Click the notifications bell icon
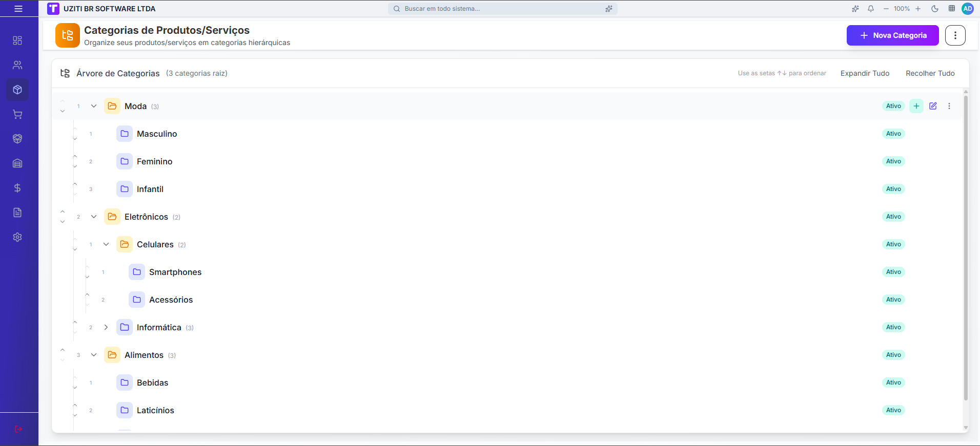980x446 pixels. pyautogui.click(x=871, y=9)
